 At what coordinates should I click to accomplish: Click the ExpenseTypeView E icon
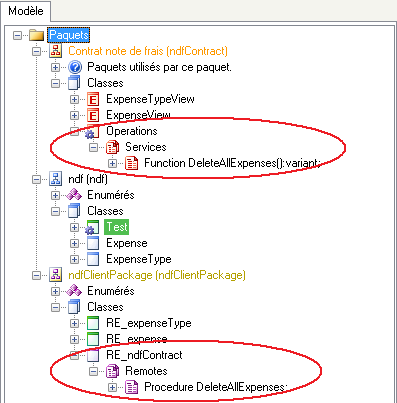93,99
